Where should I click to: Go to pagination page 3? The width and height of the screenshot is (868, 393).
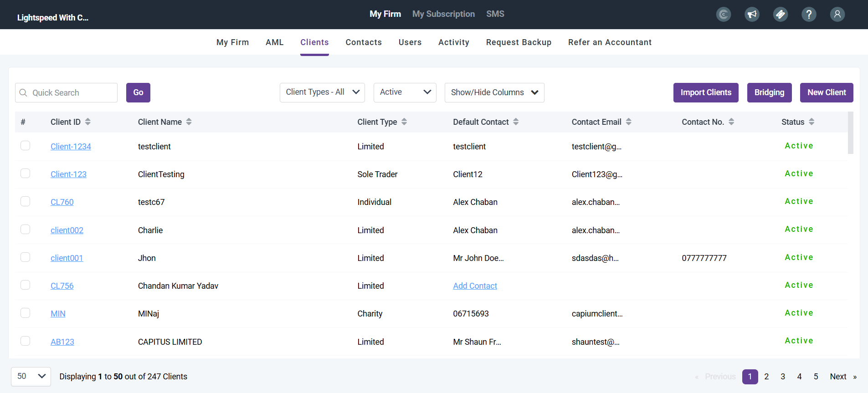783,377
